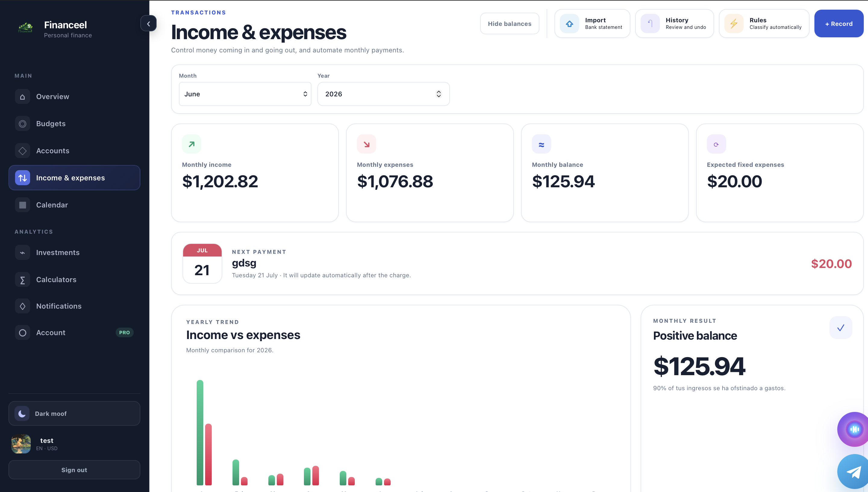Click the $20.00 expected fixed expenses value

coord(735,182)
